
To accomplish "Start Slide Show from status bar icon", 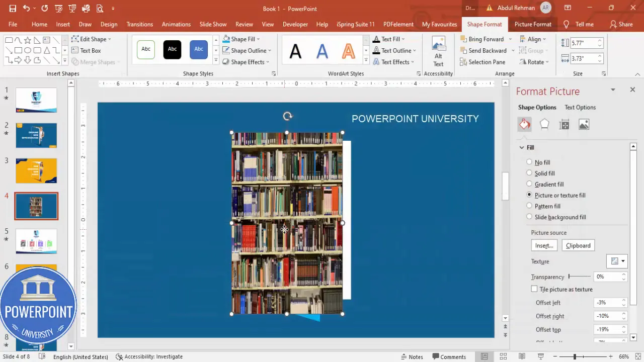I will (x=541, y=356).
